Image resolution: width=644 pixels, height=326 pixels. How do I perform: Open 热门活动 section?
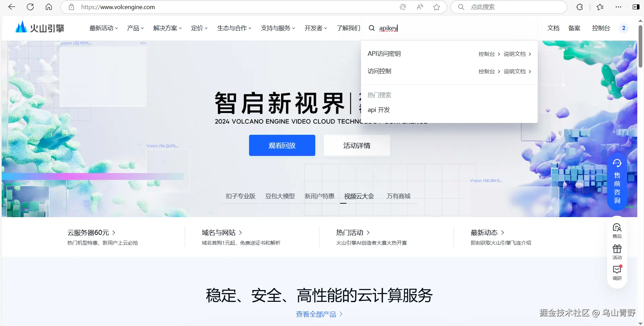click(353, 233)
